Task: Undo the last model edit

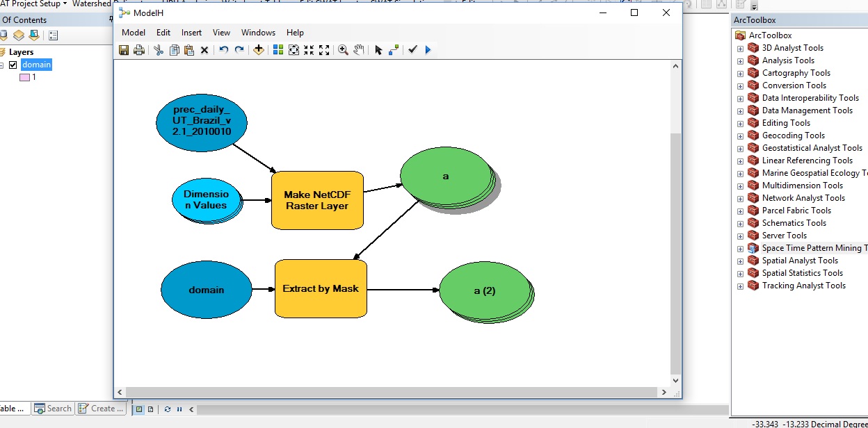Action: coord(223,50)
